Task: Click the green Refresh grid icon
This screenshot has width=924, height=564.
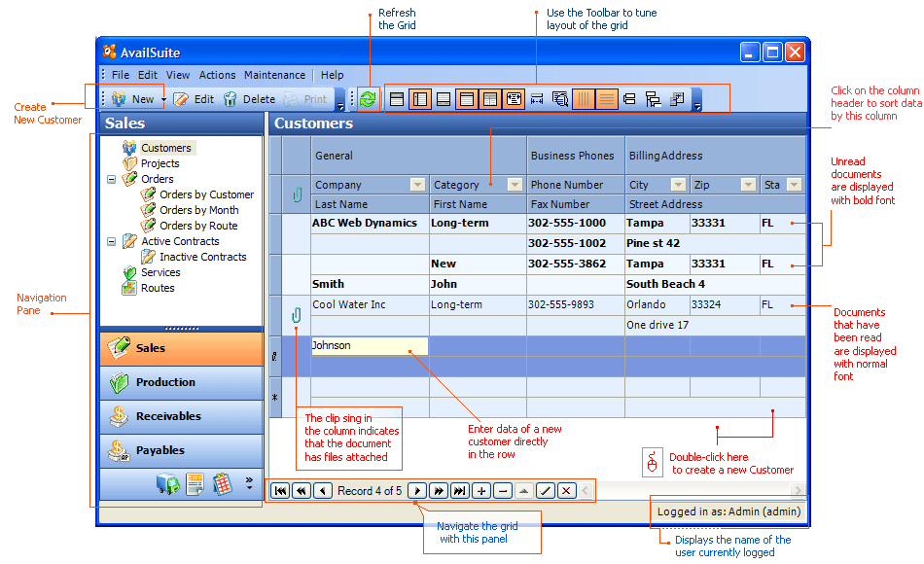Action: 368,99
